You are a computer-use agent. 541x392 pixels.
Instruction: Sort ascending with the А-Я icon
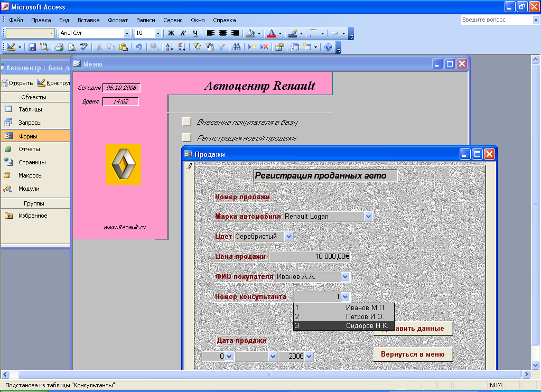170,47
